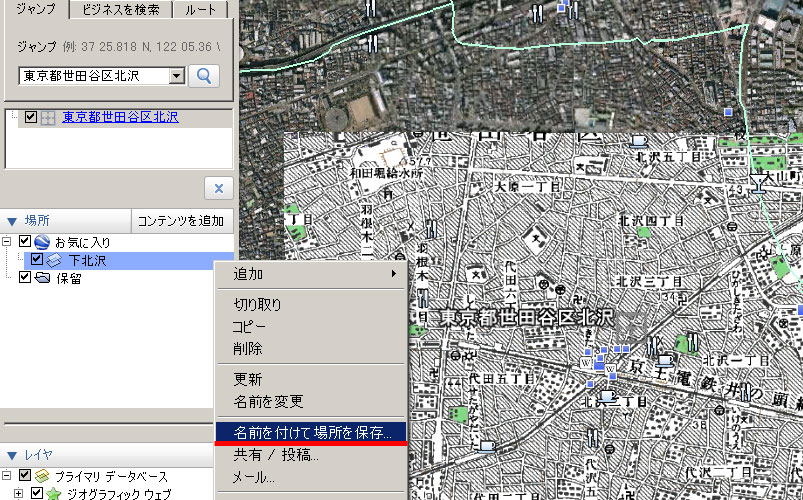Choose メール... from the context menu
Screen dimensions: 803x500
pos(310,477)
